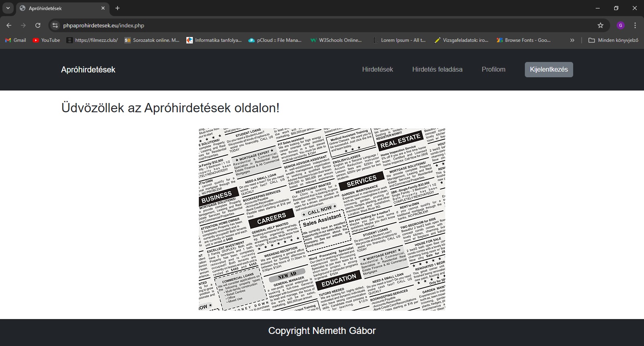644x346 pixels.
Task: Expand the tab search dropdown arrow
Action: coord(8,8)
